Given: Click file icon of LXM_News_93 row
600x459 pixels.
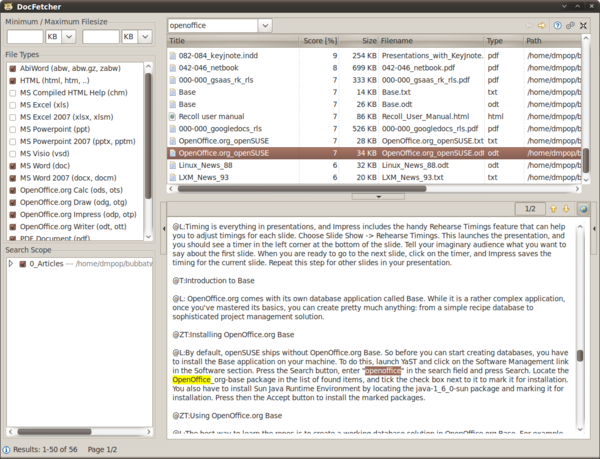Looking at the screenshot, I should [x=173, y=177].
